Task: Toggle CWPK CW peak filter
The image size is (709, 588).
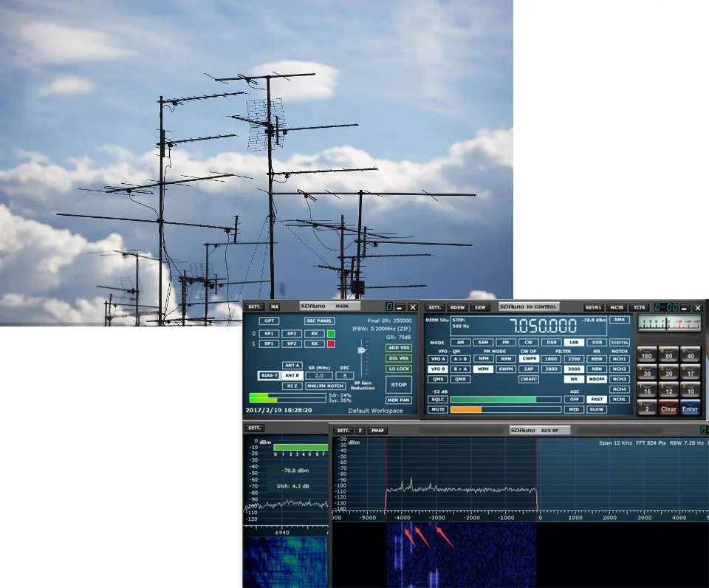Action: pyautogui.click(x=529, y=359)
